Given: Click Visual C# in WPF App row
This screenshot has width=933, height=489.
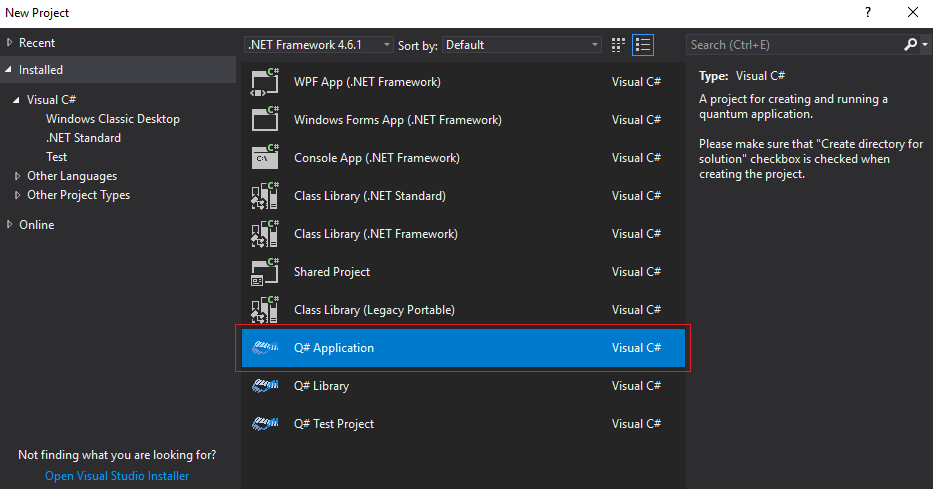Looking at the screenshot, I should (x=636, y=82).
